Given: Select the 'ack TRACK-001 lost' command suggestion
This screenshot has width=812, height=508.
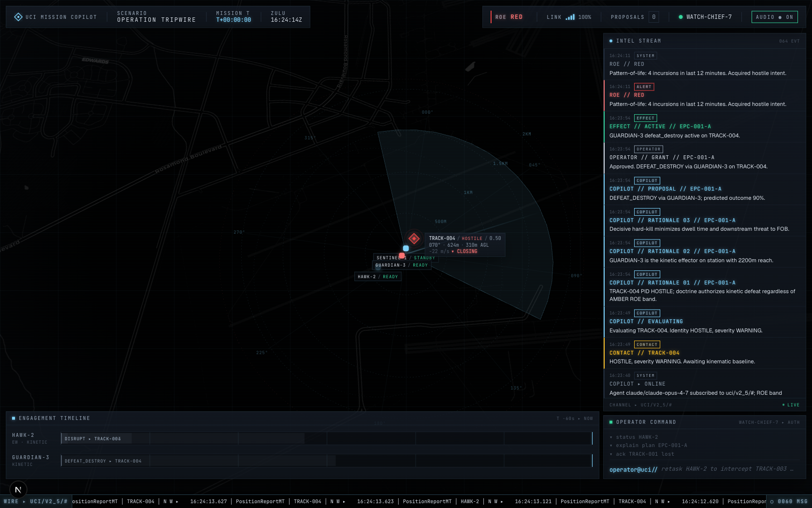Looking at the screenshot, I should [642, 454].
